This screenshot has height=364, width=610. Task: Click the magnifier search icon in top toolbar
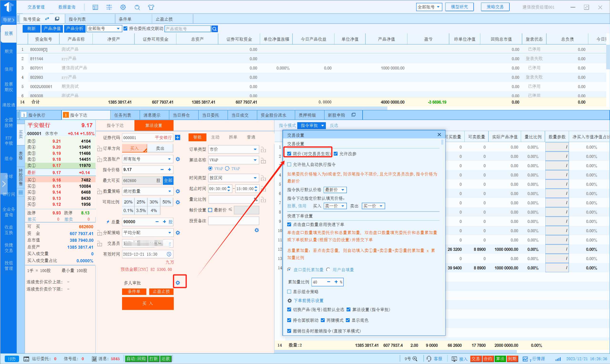pos(137,7)
